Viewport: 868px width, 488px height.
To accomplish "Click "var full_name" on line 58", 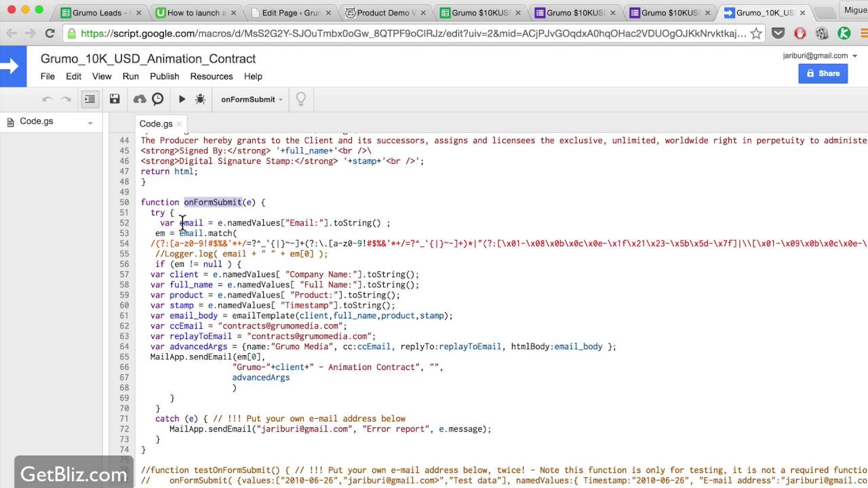I will (x=182, y=285).
